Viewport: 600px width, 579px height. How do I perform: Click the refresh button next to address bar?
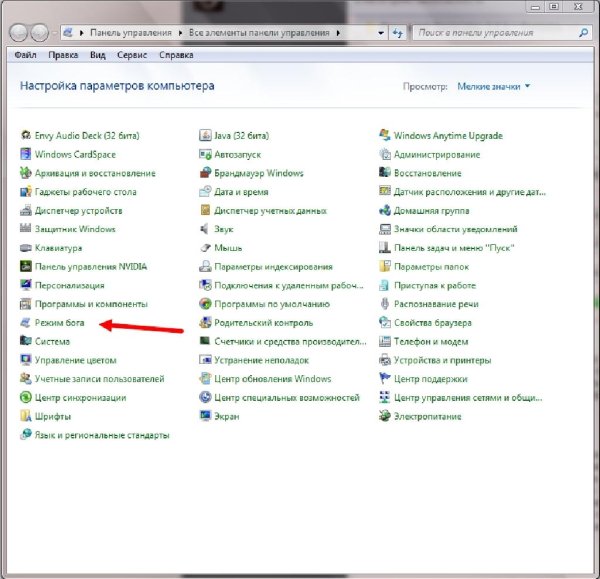398,33
